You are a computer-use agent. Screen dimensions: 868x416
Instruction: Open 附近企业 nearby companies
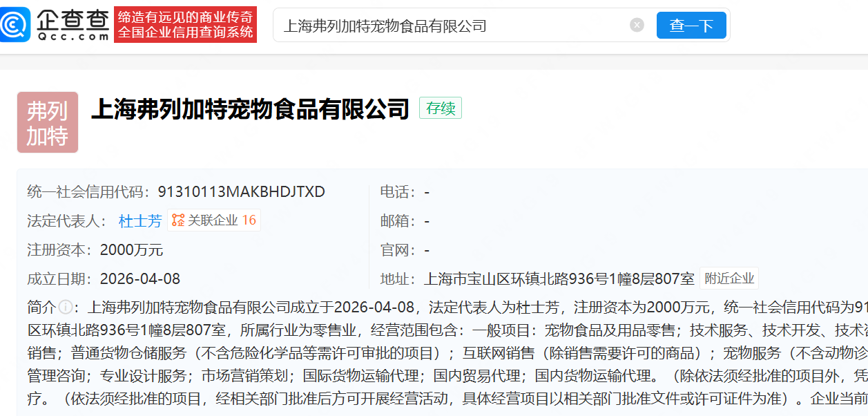point(729,278)
